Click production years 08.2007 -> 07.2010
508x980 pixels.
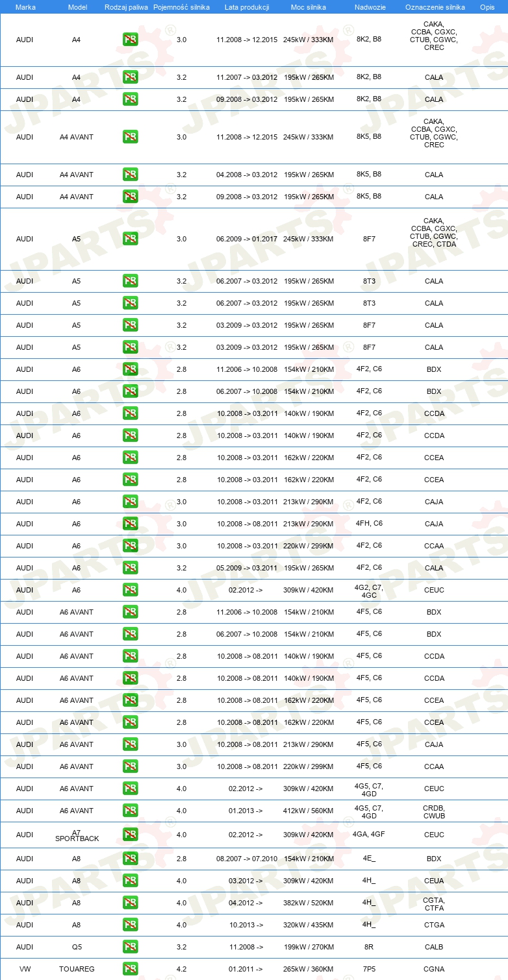click(x=247, y=859)
